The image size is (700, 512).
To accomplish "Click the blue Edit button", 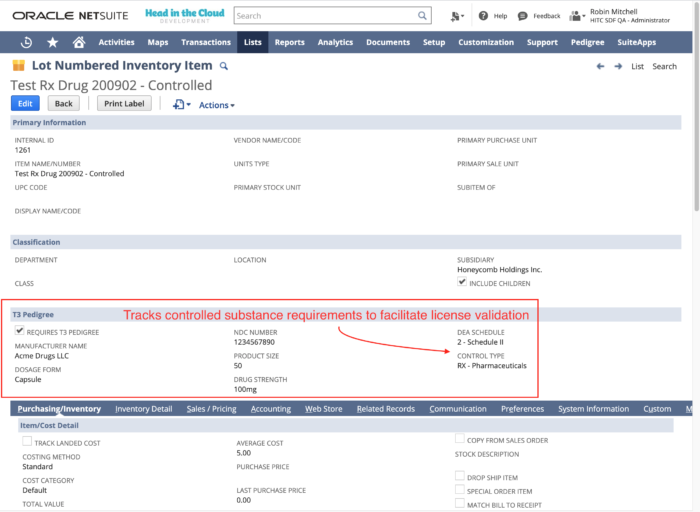I will [x=25, y=104].
